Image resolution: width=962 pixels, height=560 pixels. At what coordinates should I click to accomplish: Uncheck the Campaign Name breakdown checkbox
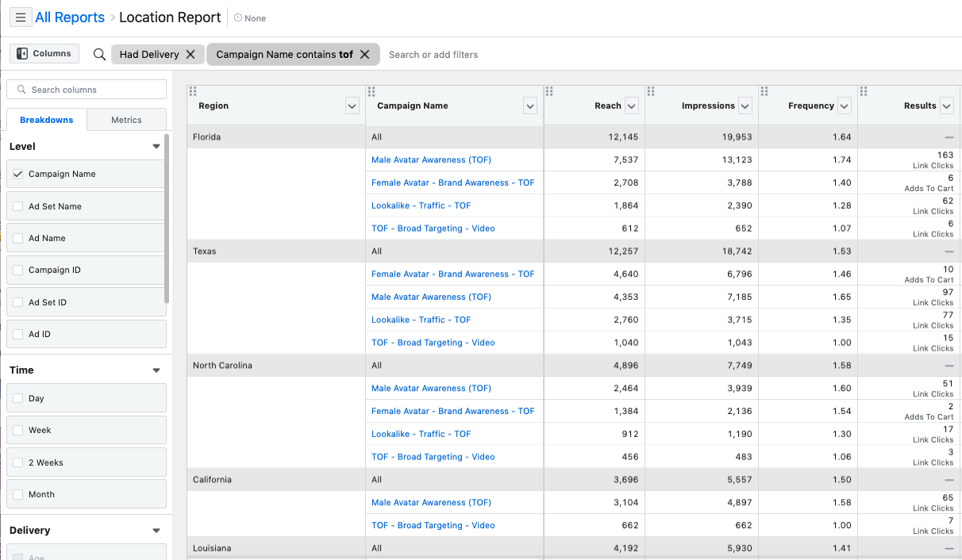click(18, 174)
